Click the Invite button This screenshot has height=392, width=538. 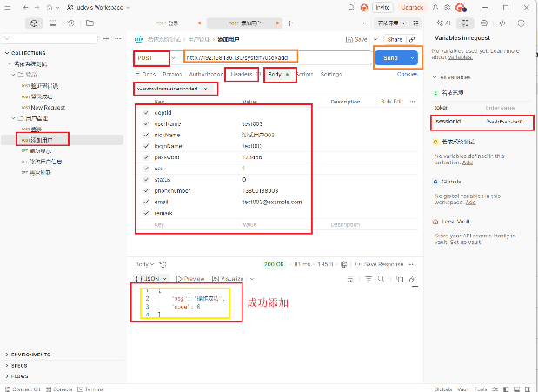click(x=382, y=8)
